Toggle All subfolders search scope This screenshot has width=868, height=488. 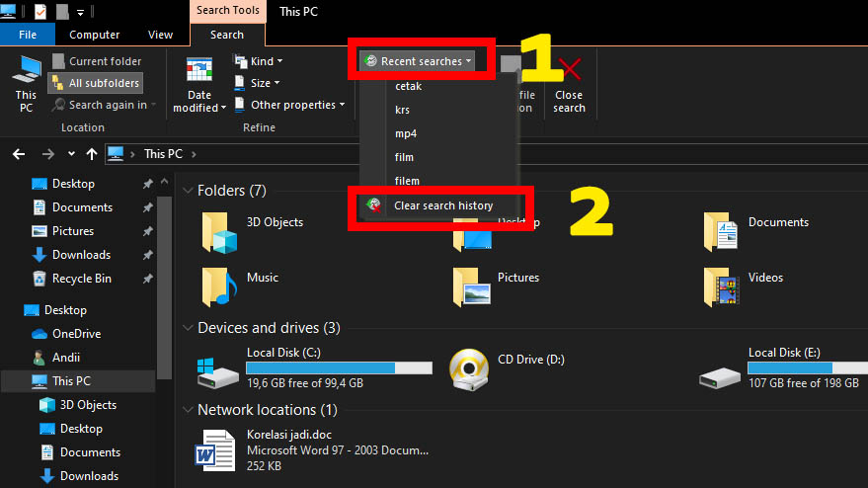tap(95, 83)
